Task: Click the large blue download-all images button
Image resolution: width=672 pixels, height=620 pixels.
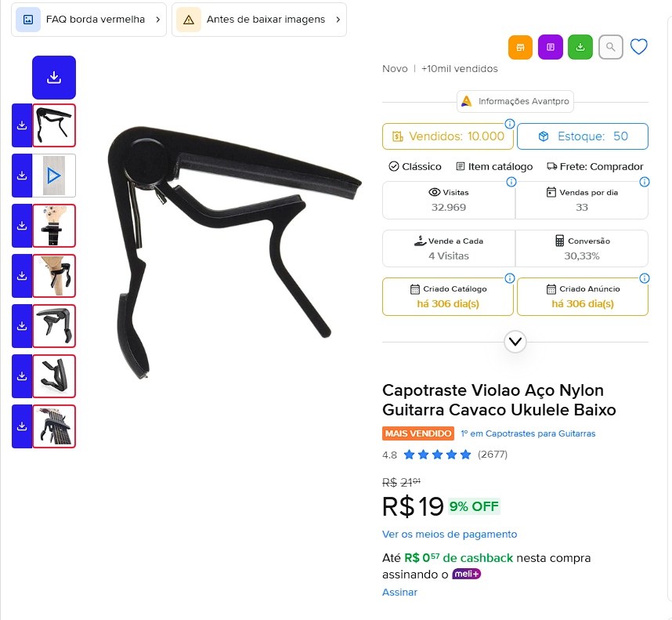Action: click(x=54, y=78)
